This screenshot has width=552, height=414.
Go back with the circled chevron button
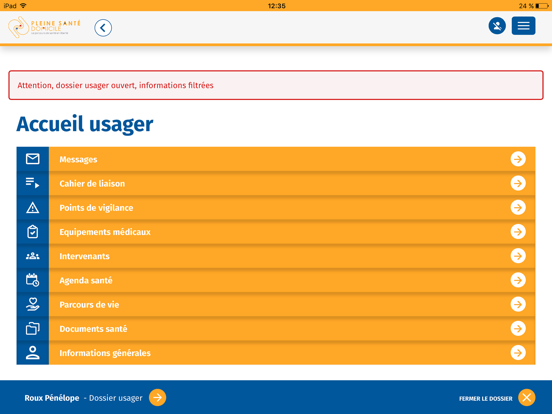(103, 28)
